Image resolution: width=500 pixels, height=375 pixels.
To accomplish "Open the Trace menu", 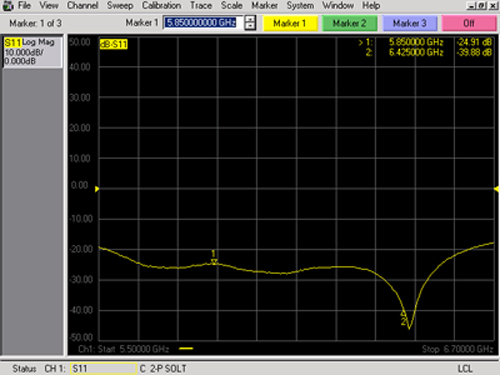I will [201, 5].
